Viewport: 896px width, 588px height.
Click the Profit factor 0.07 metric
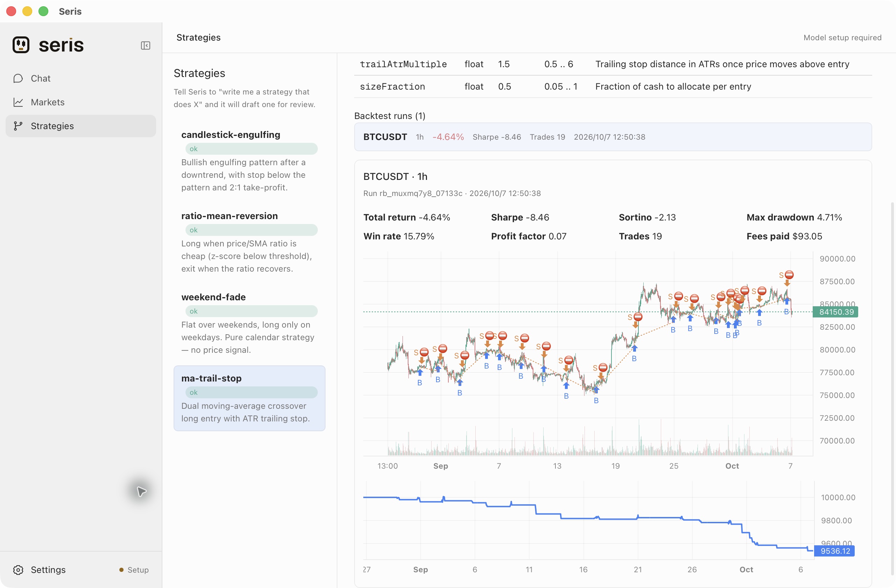528,236
